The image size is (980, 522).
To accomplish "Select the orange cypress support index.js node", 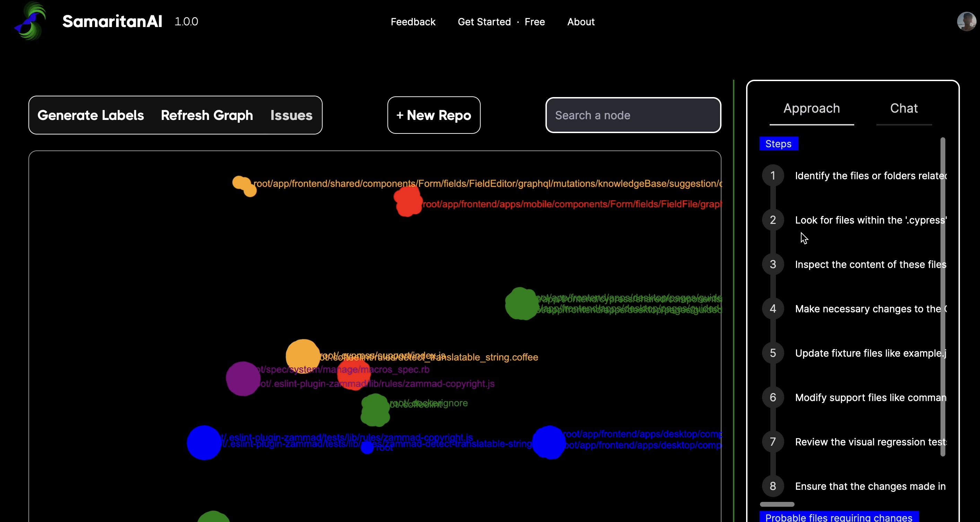I will click(303, 356).
